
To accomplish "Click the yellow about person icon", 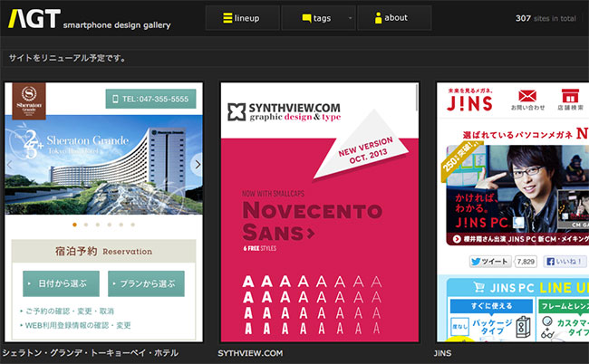I will tap(378, 17).
